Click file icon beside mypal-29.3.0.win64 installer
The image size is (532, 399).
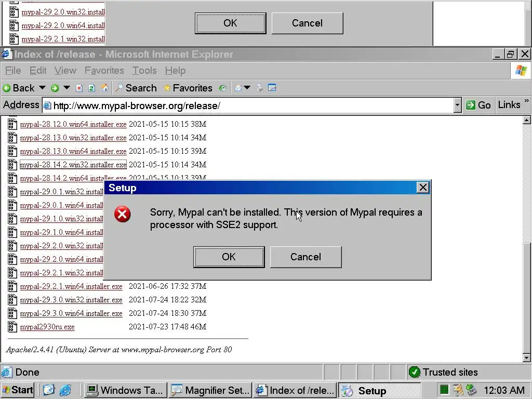[12, 313]
